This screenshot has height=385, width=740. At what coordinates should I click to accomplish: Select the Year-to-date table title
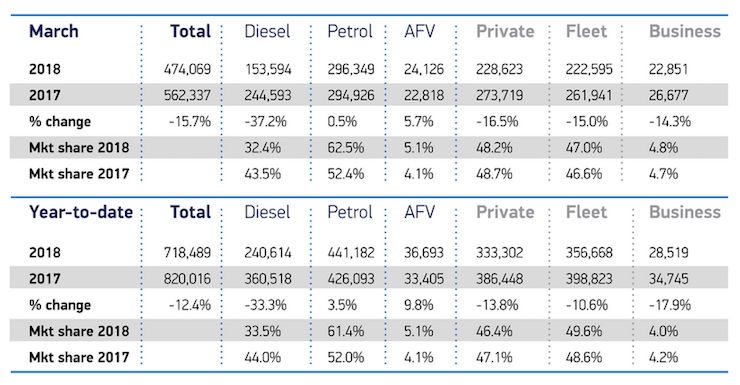click(81, 212)
